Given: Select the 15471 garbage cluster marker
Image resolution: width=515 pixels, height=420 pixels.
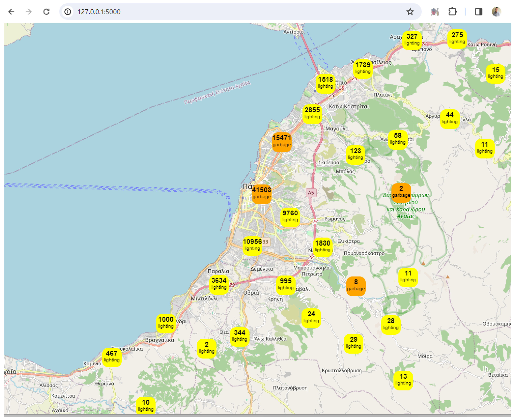Looking at the screenshot, I should pyautogui.click(x=281, y=141).
